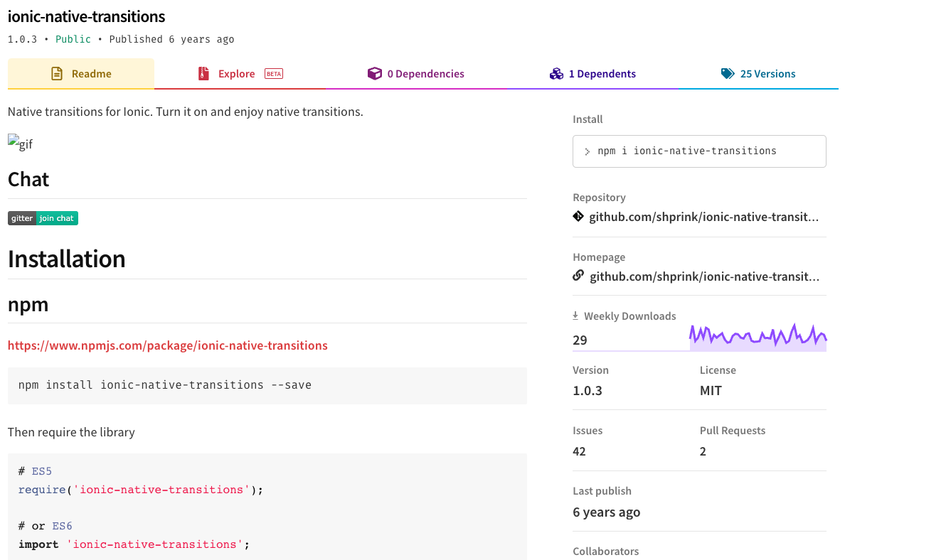946x560 pixels.
Task: Click the stacked boxes icon beside 1 Dependents
Action: (x=556, y=73)
